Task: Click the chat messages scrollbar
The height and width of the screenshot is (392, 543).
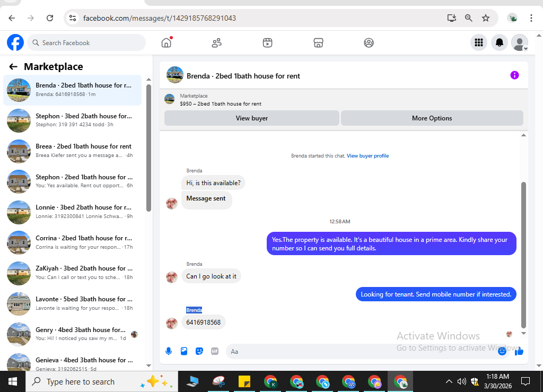Action: pos(523,255)
